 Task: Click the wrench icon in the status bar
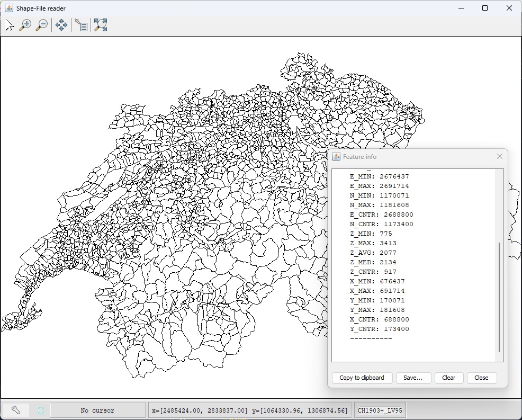pos(15,409)
